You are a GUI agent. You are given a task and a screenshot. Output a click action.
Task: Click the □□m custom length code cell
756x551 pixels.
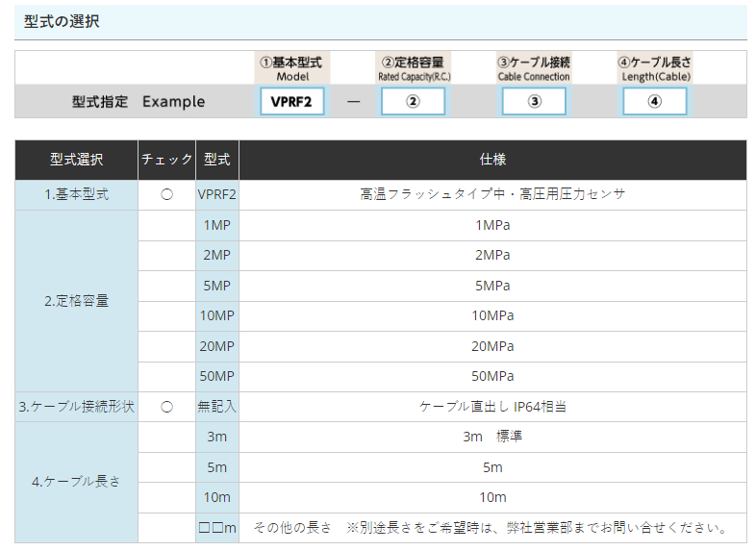[x=217, y=528]
